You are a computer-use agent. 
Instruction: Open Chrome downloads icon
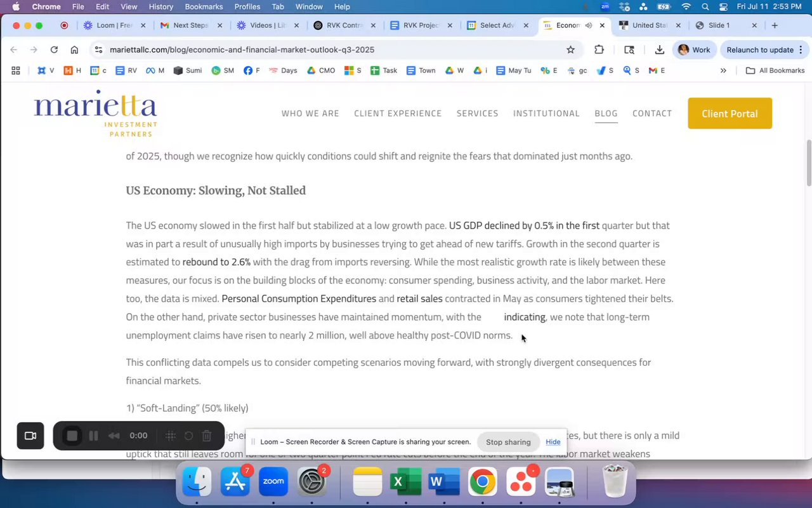(660, 50)
